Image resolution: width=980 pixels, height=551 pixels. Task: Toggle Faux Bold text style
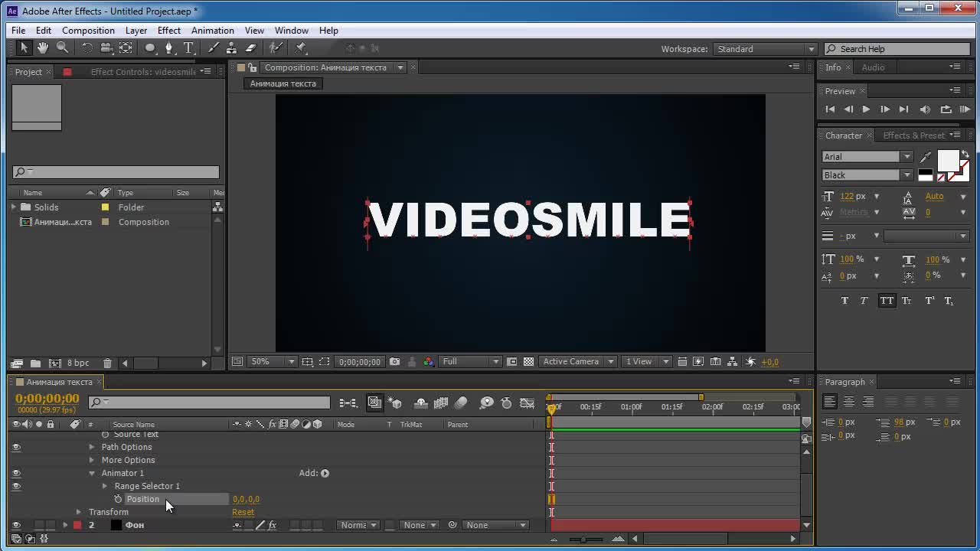coord(845,301)
